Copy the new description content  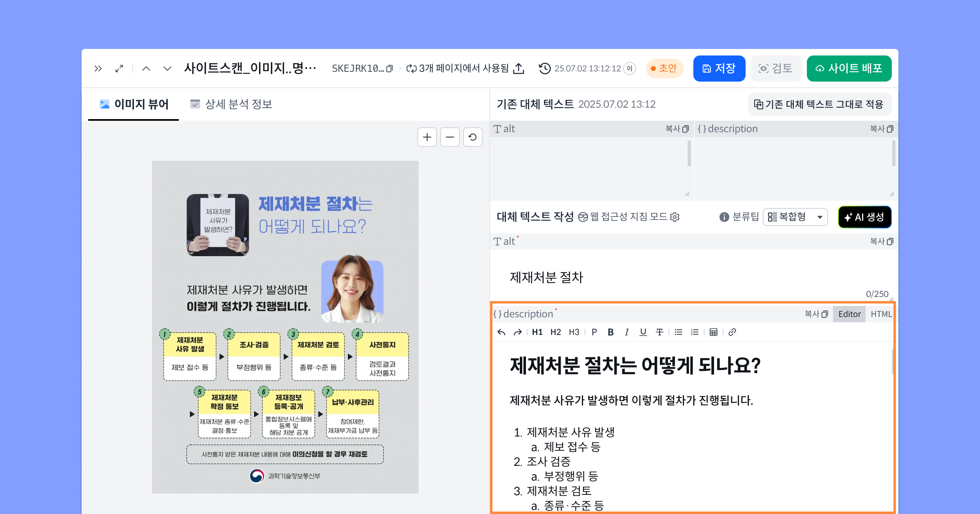point(816,314)
